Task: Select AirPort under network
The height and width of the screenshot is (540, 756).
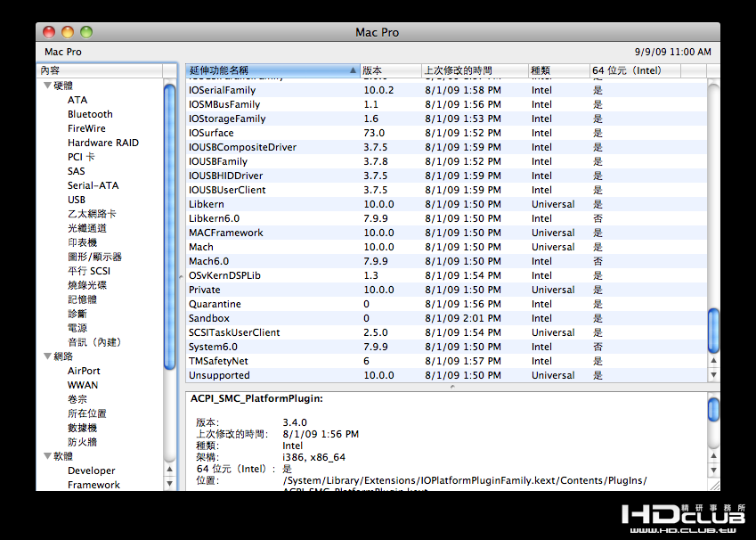Action: pos(84,371)
